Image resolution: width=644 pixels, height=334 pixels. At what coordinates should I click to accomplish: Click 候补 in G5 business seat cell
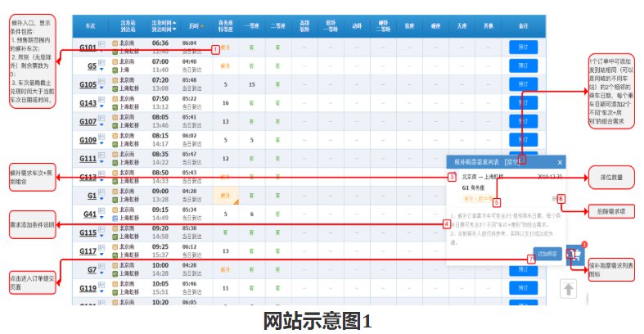pos(226,65)
